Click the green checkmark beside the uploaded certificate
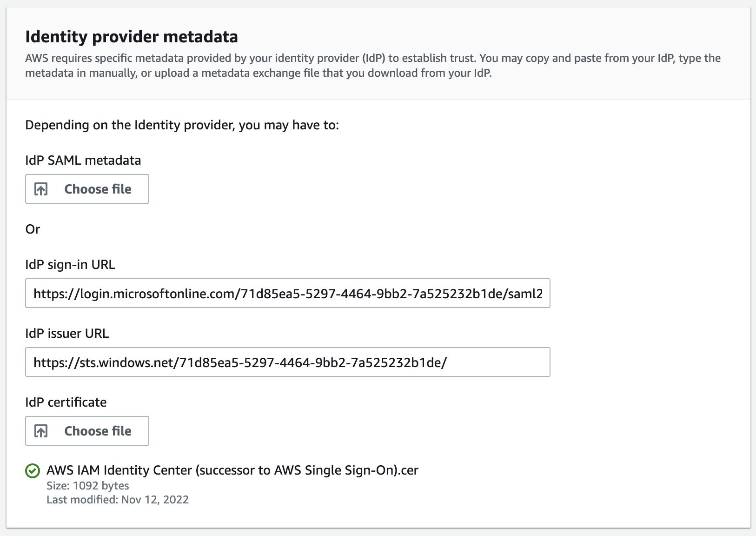756x536 pixels. point(33,471)
